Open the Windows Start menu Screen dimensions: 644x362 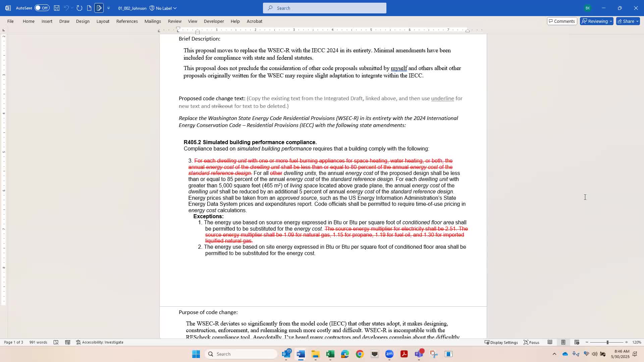click(196, 354)
